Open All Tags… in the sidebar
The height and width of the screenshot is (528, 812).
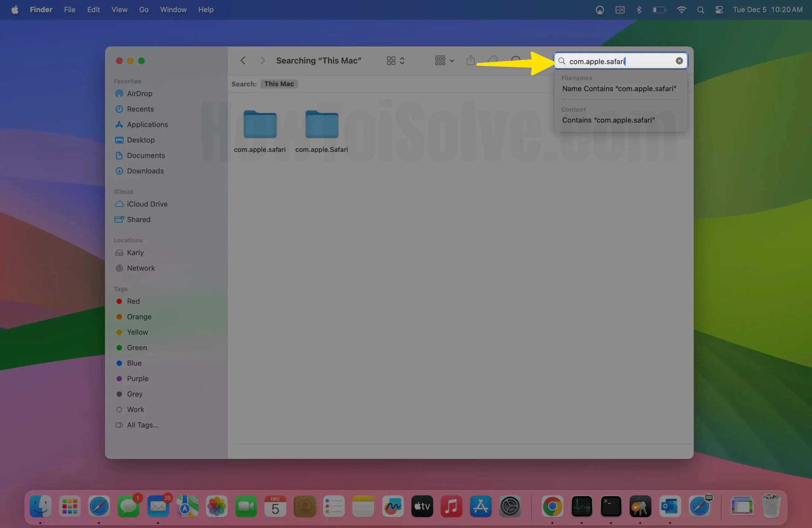point(137,425)
